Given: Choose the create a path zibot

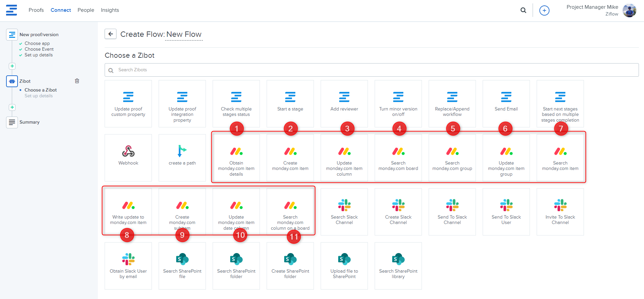Looking at the screenshot, I should 182,157.
